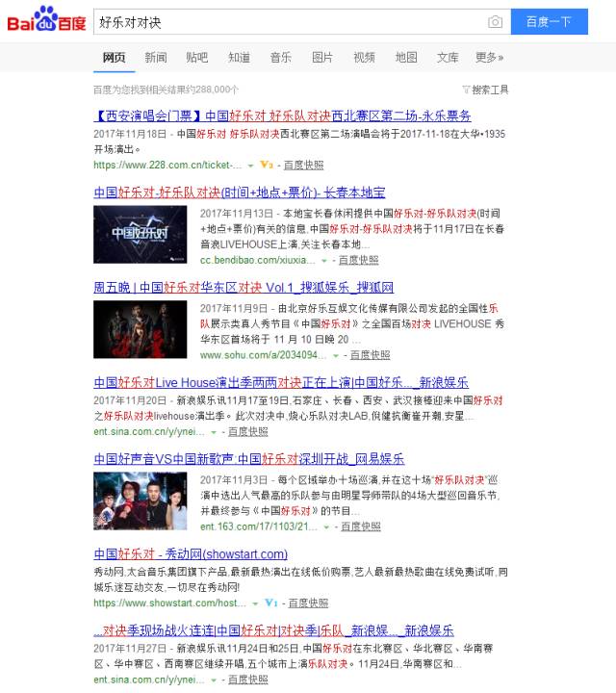Open camera image search icon
This screenshot has width=616, height=693.
[x=495, y=21]
